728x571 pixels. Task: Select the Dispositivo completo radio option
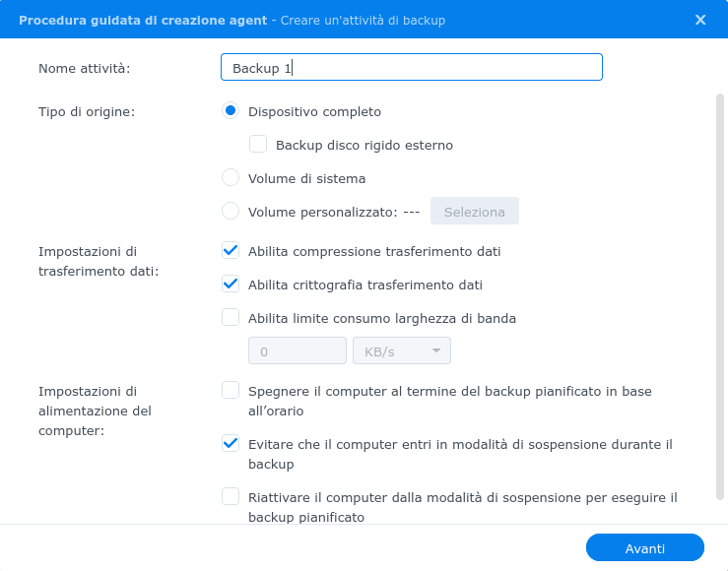[x=231, y=111]
